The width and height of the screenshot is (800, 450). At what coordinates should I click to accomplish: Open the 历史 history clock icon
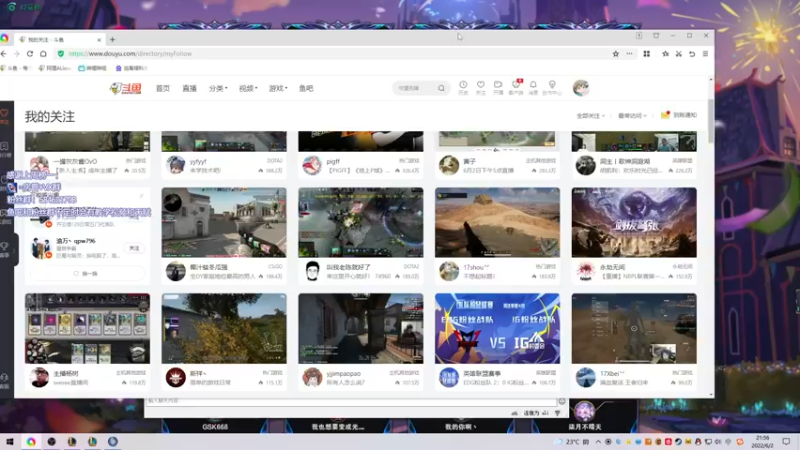point(463,87)
